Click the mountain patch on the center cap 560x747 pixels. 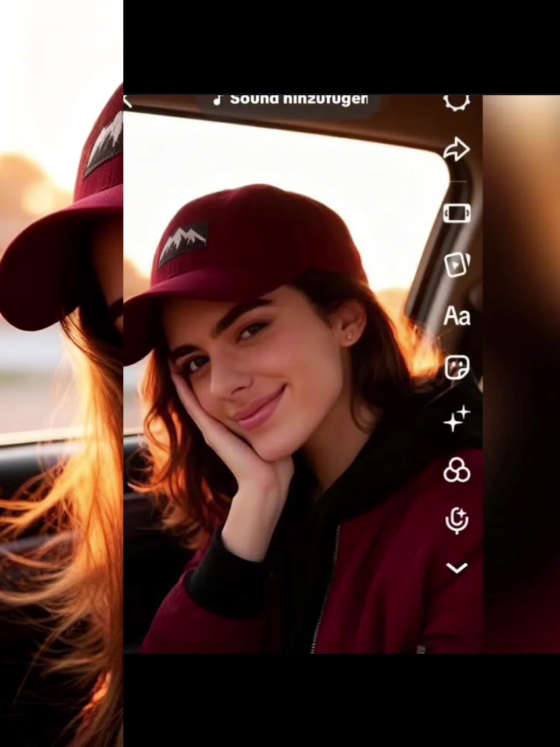point(183,244)
